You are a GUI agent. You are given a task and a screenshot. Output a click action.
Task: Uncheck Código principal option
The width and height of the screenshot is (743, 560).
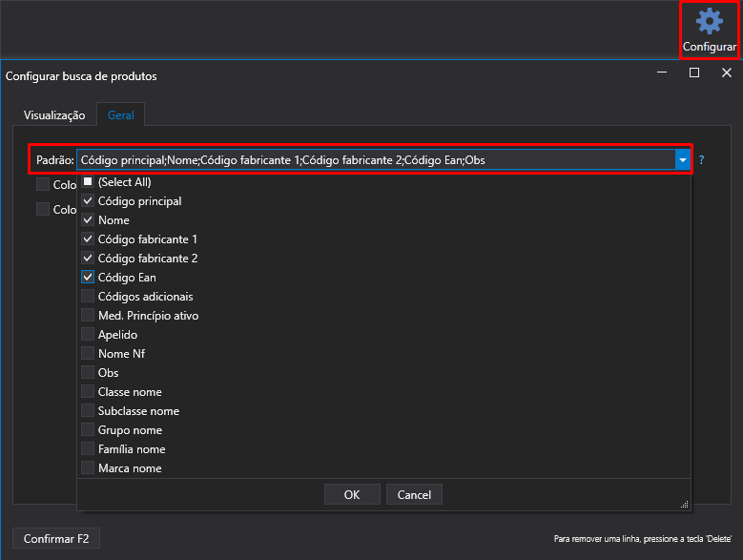pos(88,200)
